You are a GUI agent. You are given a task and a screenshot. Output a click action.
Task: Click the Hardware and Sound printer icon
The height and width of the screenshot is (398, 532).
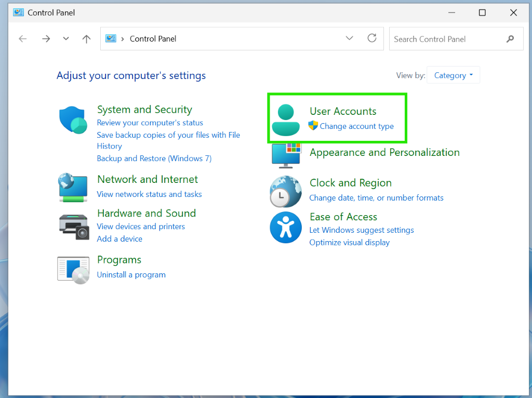[x=74, y=227]
